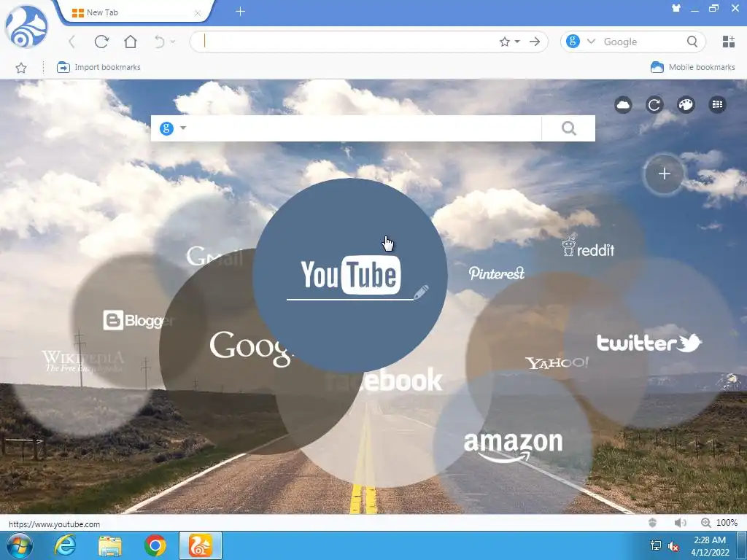
Task: Click the muted volume tray icon
Action: pos(673,546)
